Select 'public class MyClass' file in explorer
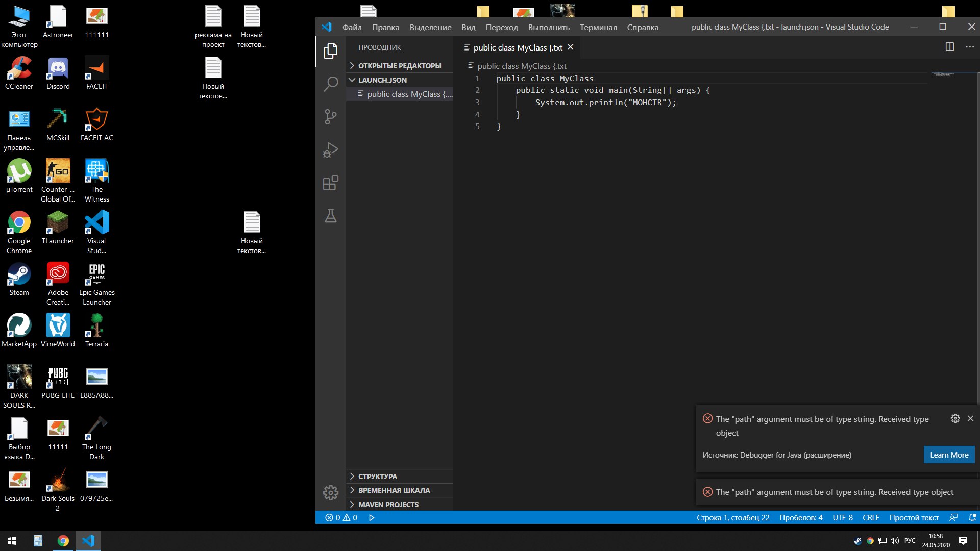980x551 pixels. click(400, 94)
